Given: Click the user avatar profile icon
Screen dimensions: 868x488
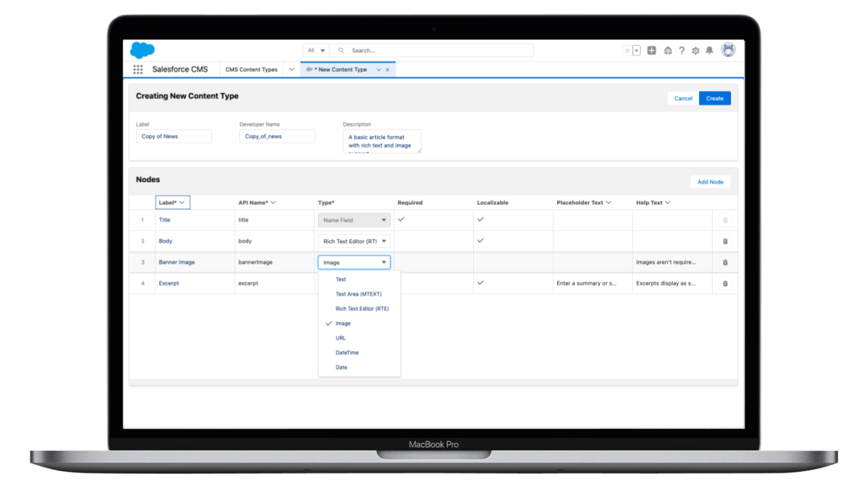Looking at the screenshot, I should point(728,50).
